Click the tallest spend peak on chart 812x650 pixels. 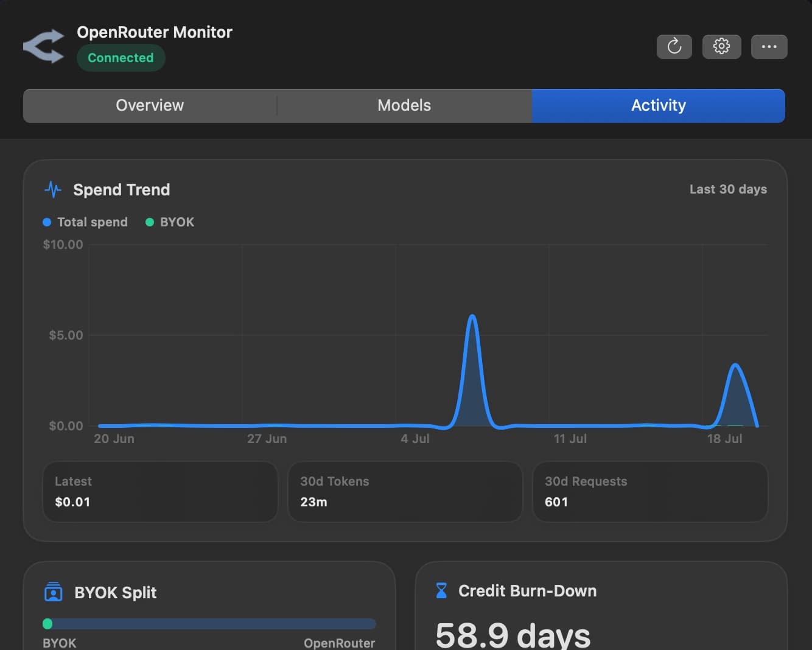pos(472,316)
